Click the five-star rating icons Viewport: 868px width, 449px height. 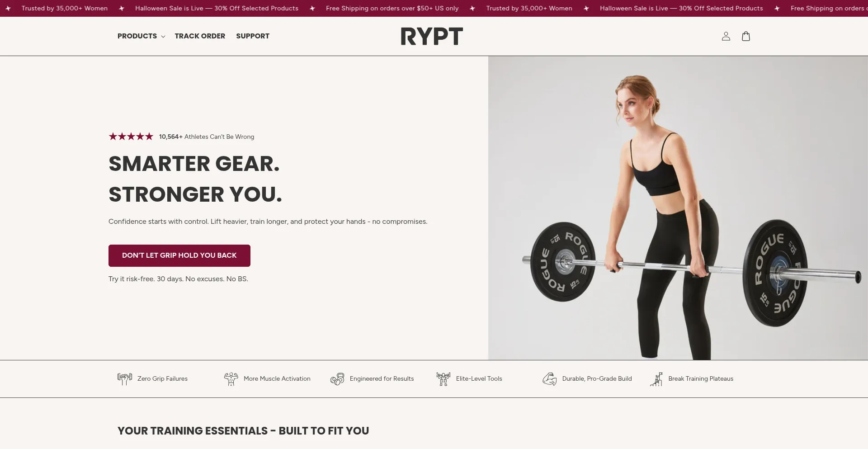[131, 137]
